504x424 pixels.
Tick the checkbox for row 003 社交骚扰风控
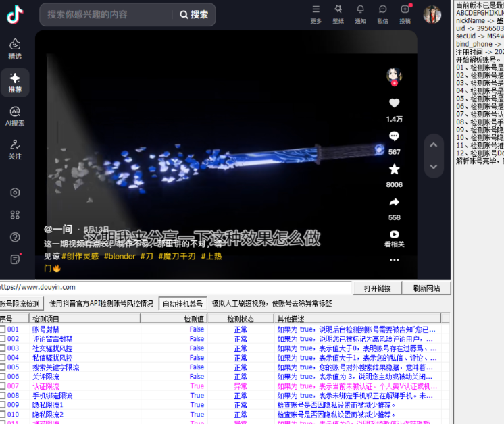pyautogui.click(x=3, y=348)
